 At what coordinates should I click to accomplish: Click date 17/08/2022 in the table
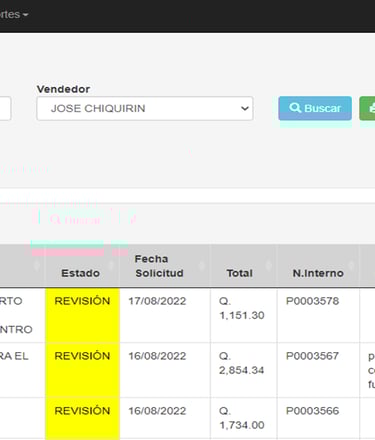[157, 301]
